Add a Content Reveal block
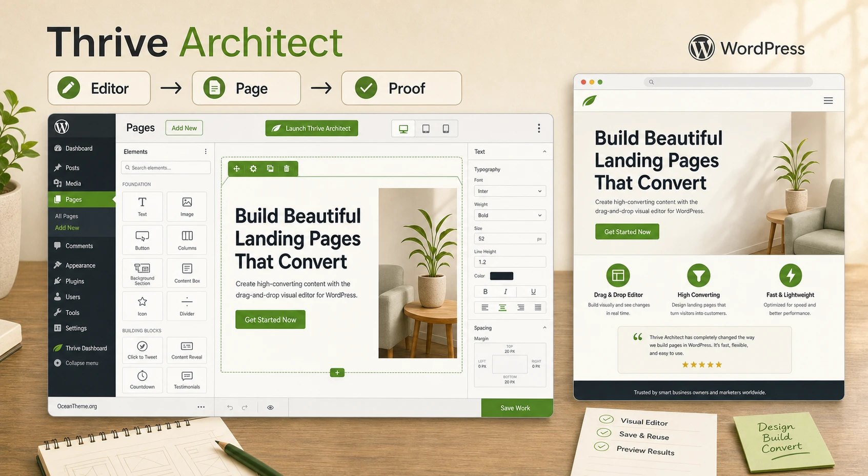 click(x=187, y=350)
